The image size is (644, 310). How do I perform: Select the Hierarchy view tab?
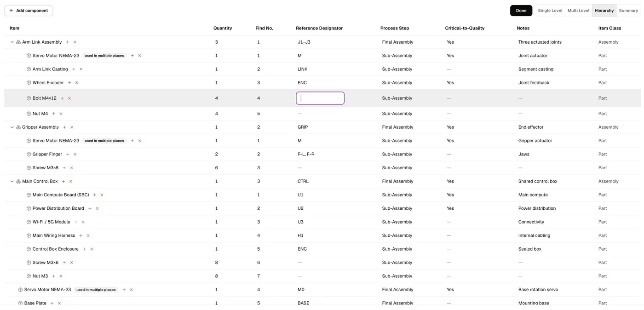(604, 11)
